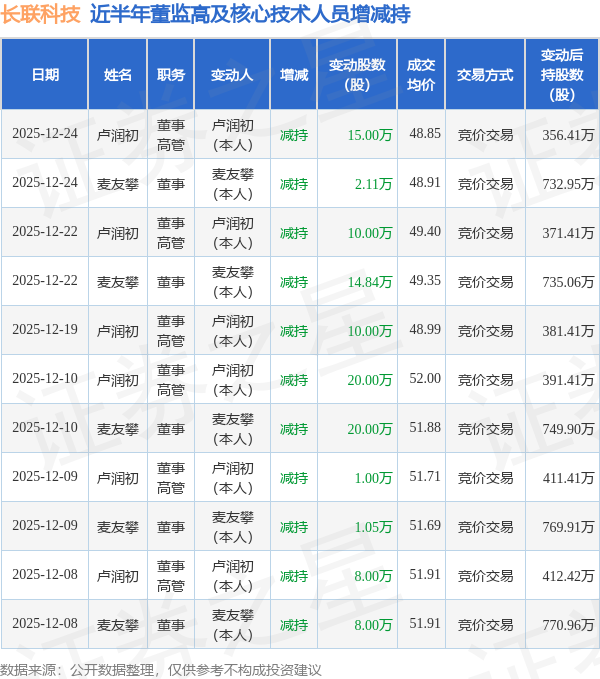Click the title text 近半年董监高及核心技术人员增减持

point(250,14)
